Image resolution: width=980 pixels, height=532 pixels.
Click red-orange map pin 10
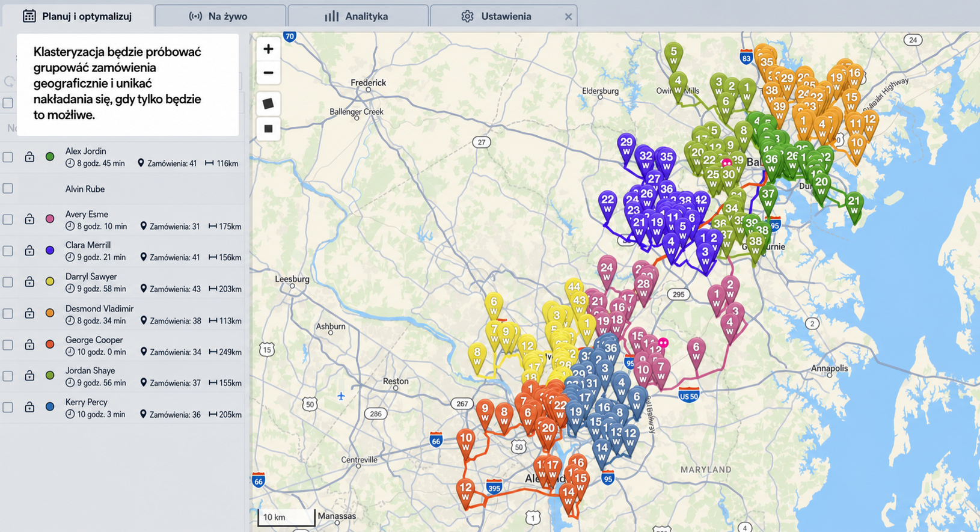pyautogui.click(x=466, y=442)
